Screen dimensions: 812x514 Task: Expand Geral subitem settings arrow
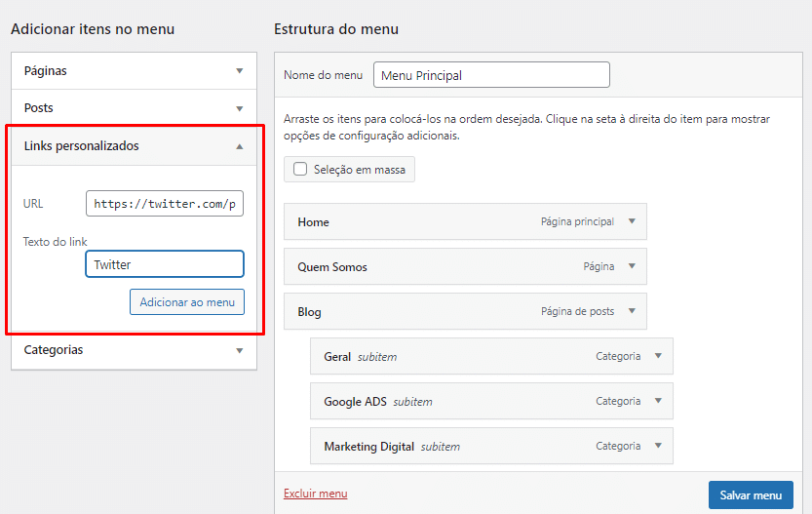point(658,356)
